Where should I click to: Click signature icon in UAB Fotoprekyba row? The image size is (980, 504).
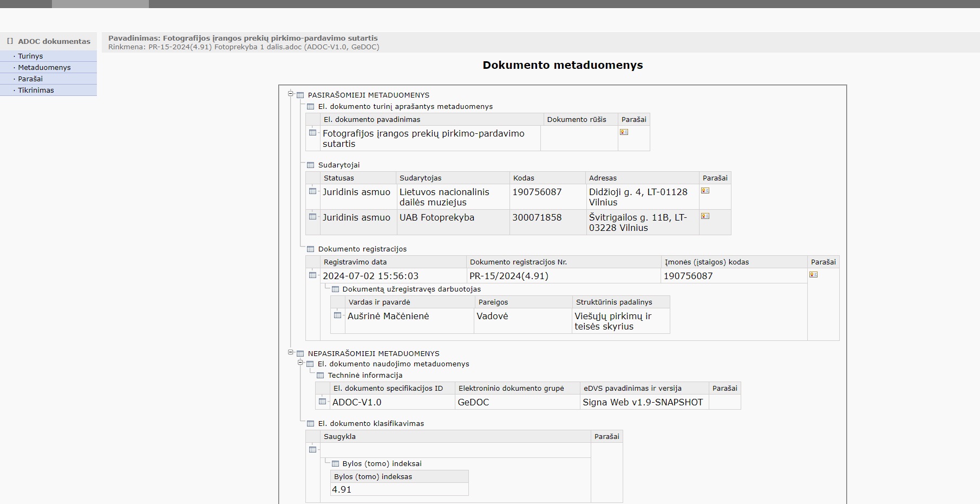(x=705, y=216)
